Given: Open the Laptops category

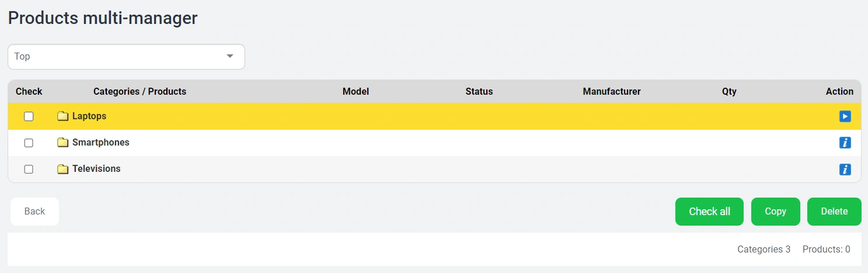Looking at the screenshot, I should point(89,116).
